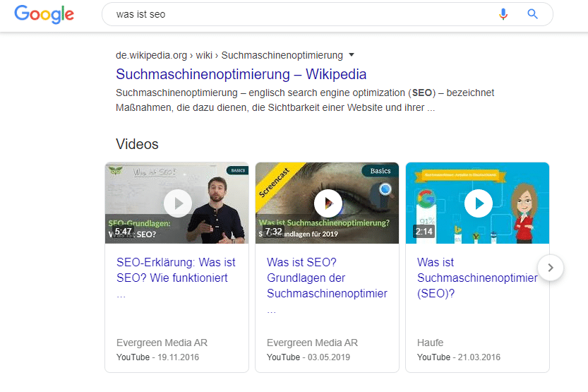Viewport: 588px width, 392px height.
Task: Click the Wikipedia result description snippet
Action: tap(305, 100)
